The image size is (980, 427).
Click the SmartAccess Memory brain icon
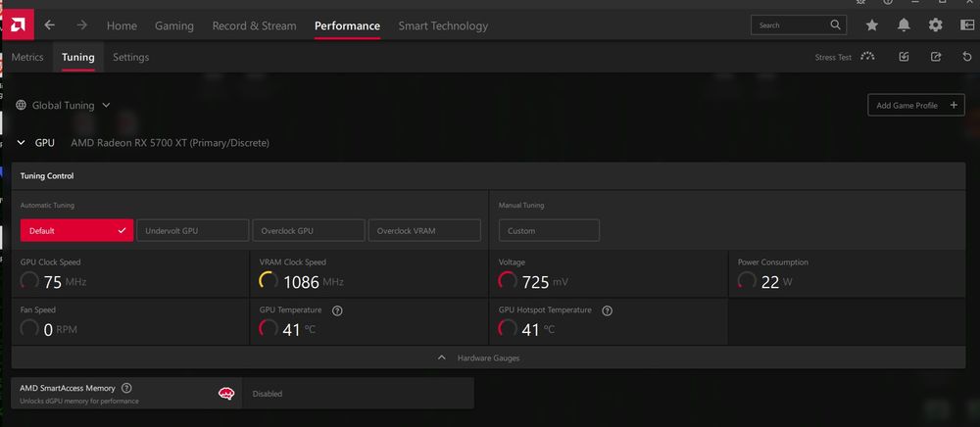pyautogui.click(x=226, y=394)
